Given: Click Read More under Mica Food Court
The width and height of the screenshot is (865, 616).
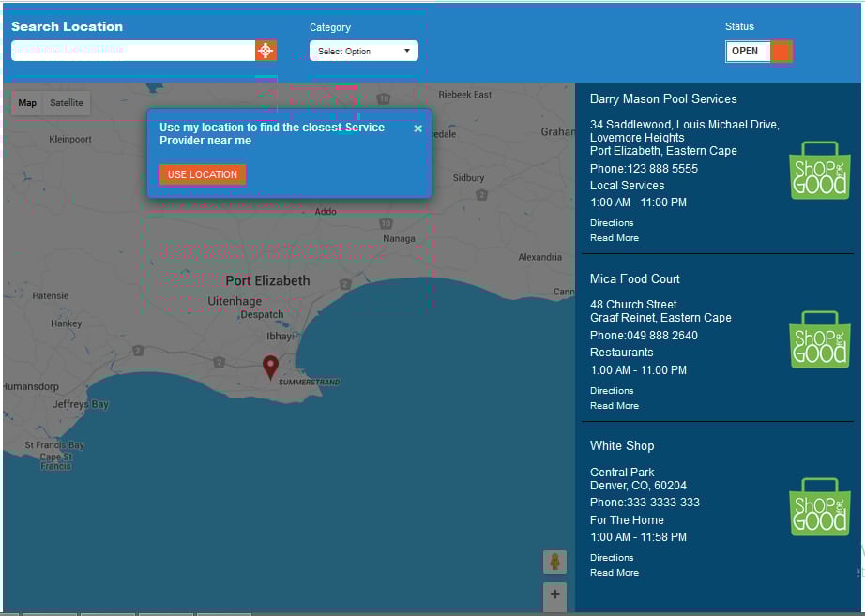Looking at the screenshot, I should coord(615,406).
